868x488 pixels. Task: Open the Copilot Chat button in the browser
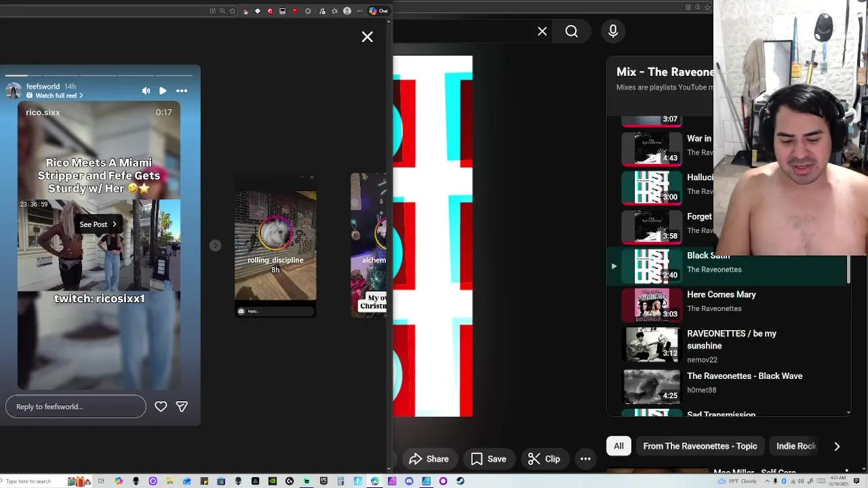(x=378, y=11)
